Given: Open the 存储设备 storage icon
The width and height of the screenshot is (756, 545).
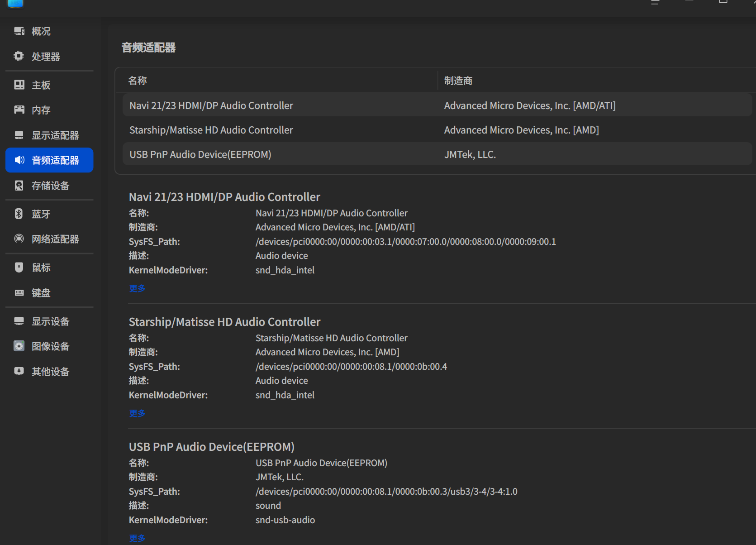Looking at the screenshot, I should 19,185.
